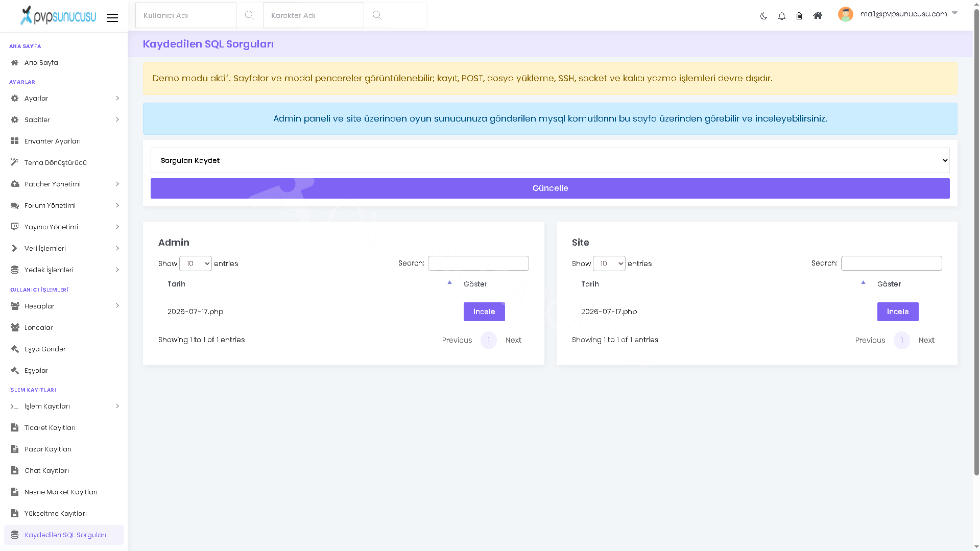
Task: Toggle sidebar with hamburger menu icon
Action: [112, 18]
